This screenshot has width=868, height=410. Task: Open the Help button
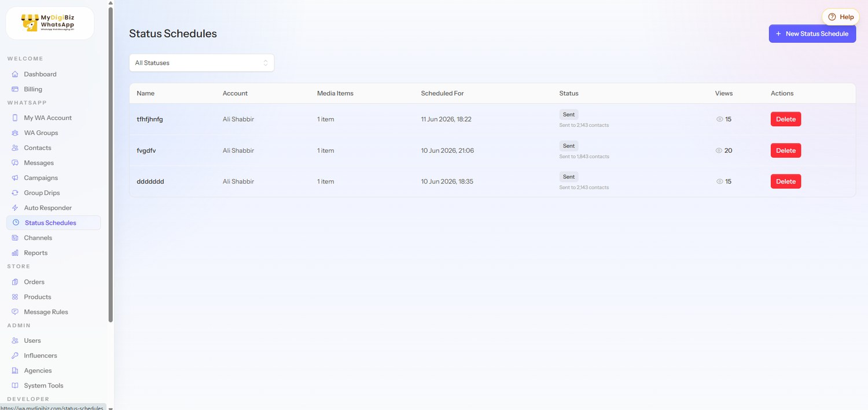point(841,17)
